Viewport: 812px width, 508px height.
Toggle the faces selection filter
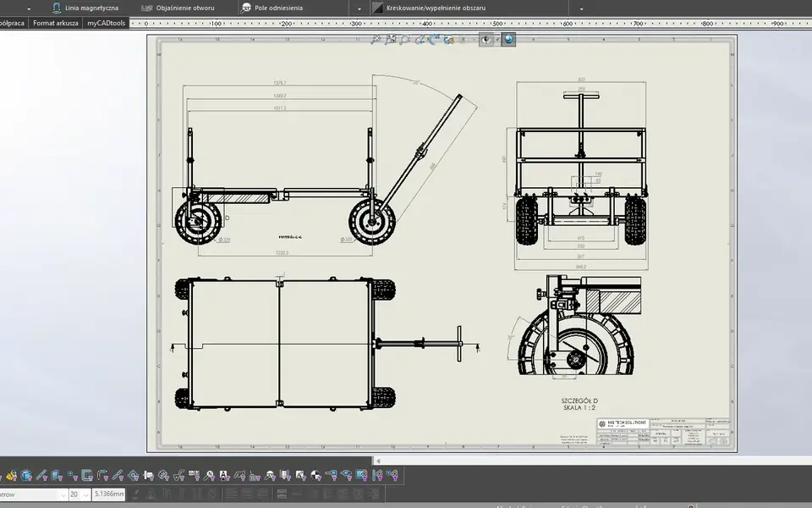pyautogui.click(x=57, y=475)
